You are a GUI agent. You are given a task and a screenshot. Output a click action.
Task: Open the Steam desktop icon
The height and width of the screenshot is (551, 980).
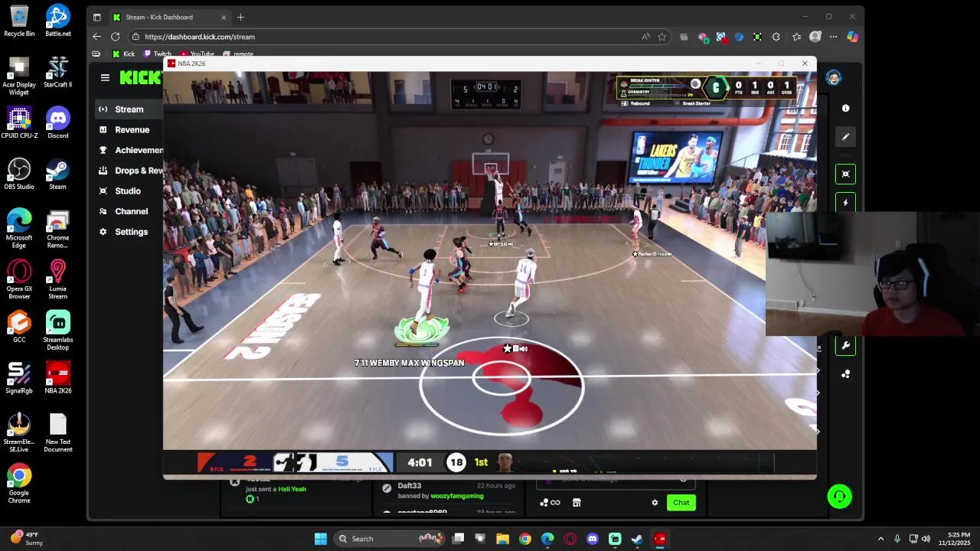coord(57,174)
